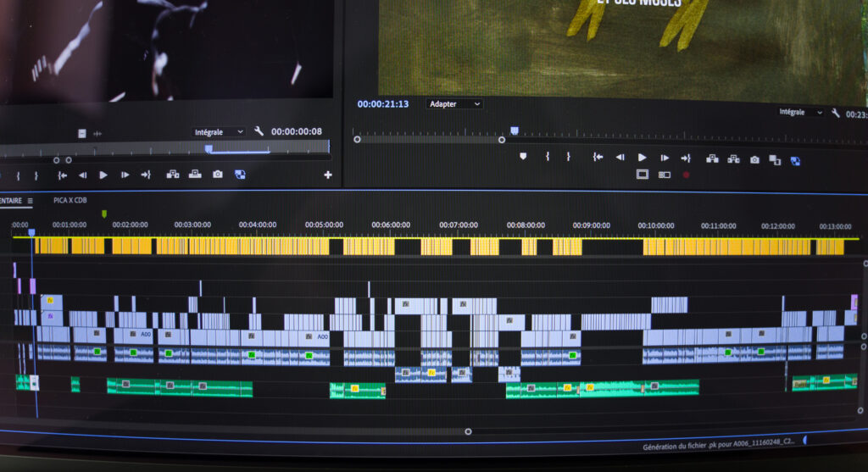Toggle the blue proxy icon in Program monitor
Viewport: 868px width, 472px height.
point(795,160)
